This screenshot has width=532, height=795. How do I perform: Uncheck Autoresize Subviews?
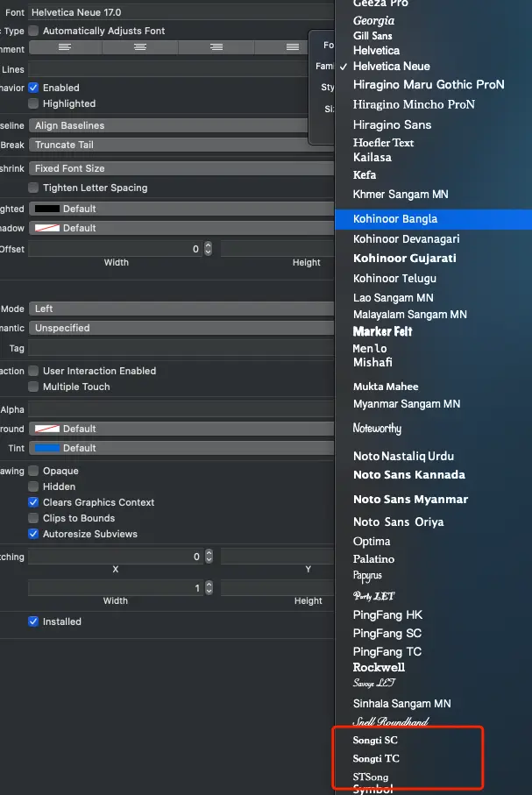point(33,534)
